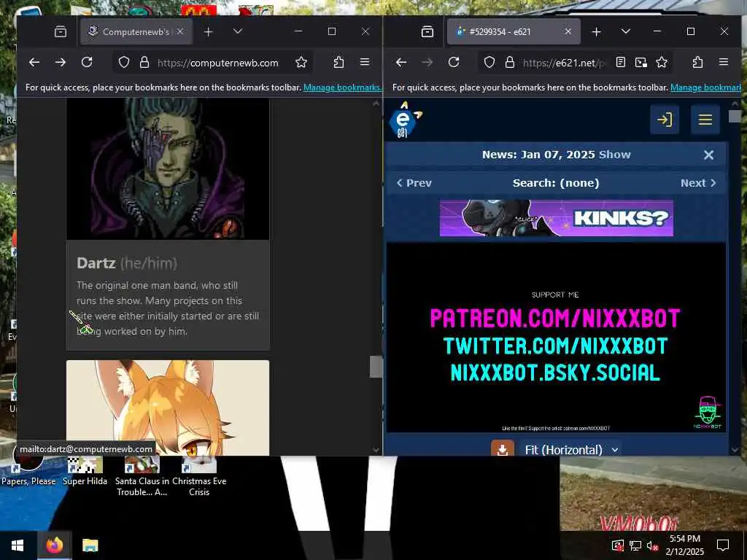747x560 pixels.
Task: Click the KINKS? advertisement banner
Action: (x=556, y=218)
